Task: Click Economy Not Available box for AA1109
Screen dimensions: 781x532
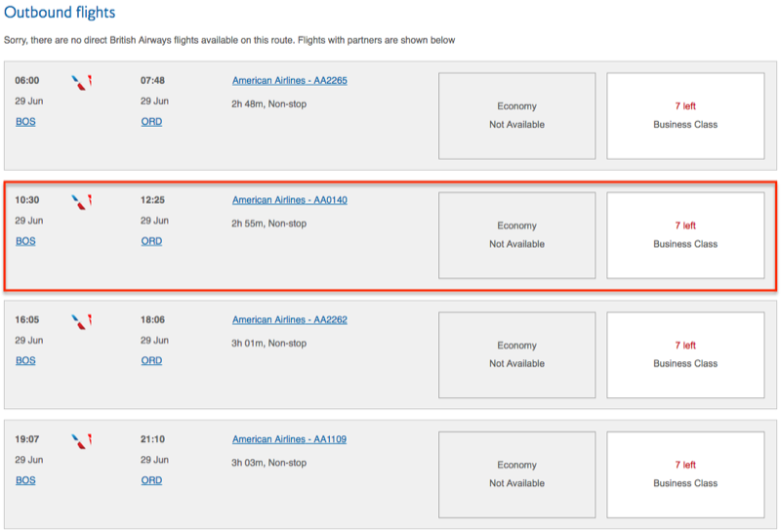Action: click(517, 474)
